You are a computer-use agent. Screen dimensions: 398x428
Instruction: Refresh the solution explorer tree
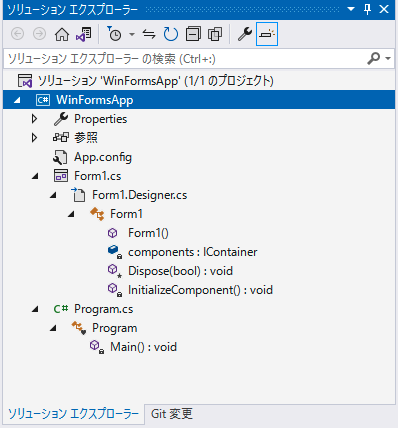(x=171, y=34)
